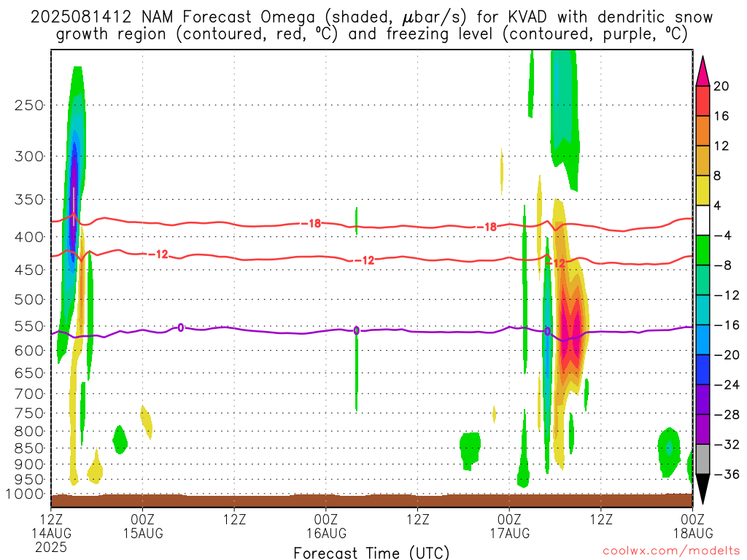Click the 750 pressure level label
Image resolution: width=747 pixels, height=560 pixels.
pyautogui.click(x=29, y=413)
